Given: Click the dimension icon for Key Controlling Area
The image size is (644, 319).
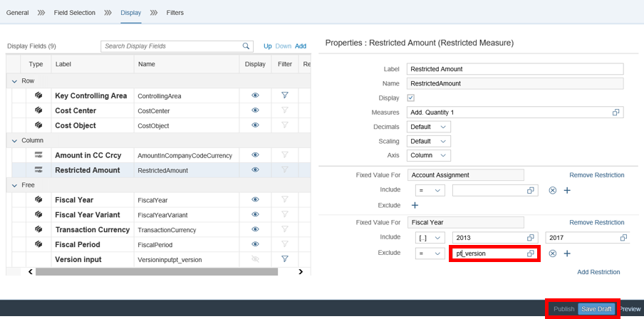Looking at the screenshot, I should point(38,95).
